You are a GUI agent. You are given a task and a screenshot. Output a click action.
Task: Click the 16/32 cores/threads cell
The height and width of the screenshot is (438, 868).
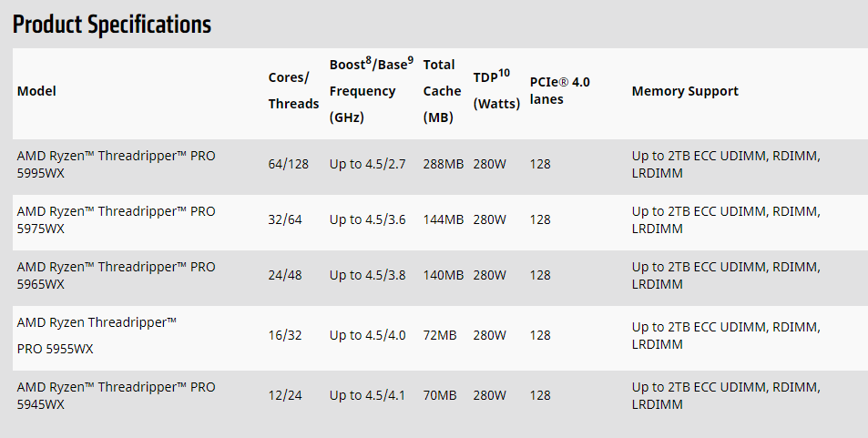coord(285,335)
